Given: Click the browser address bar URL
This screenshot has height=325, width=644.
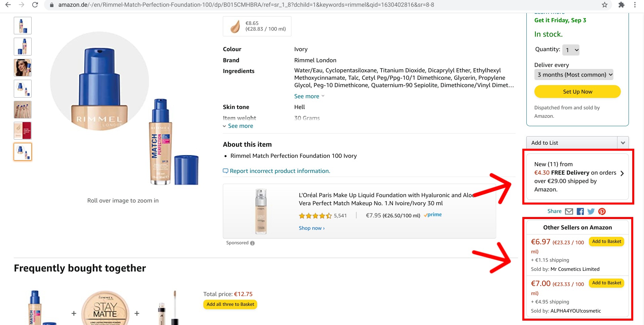Looking at the screenshot, I should (246, 5).
